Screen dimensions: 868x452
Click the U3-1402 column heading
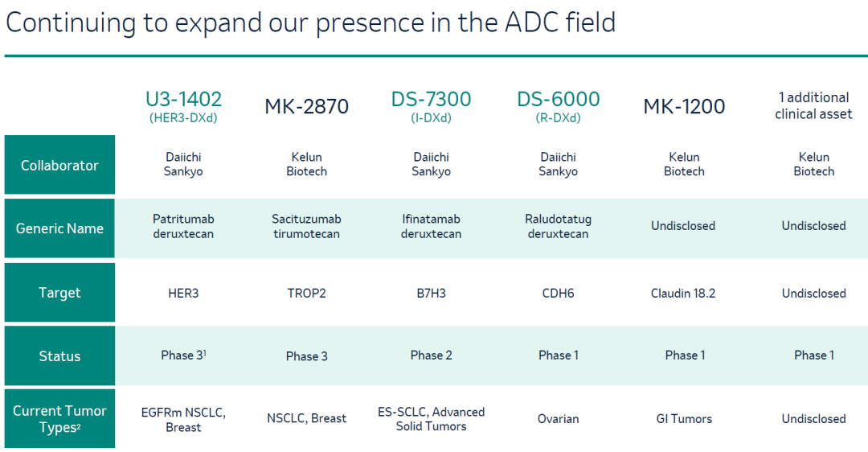(183, 100)
